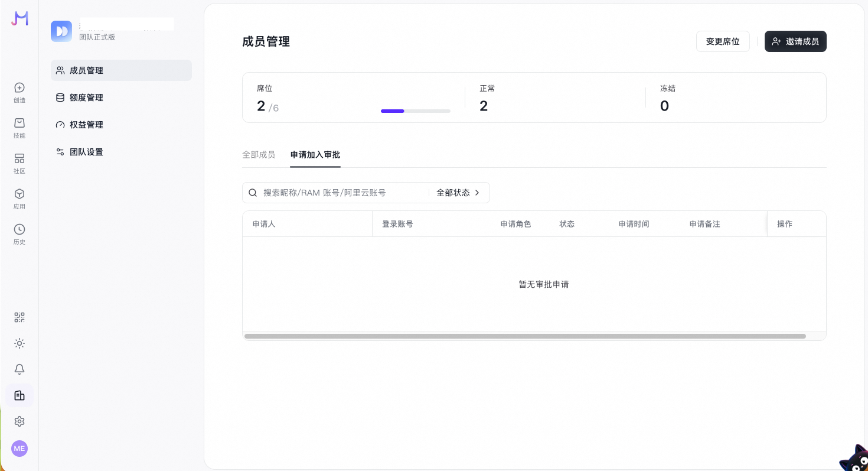Click the cat mascot at bottom right

854,458
